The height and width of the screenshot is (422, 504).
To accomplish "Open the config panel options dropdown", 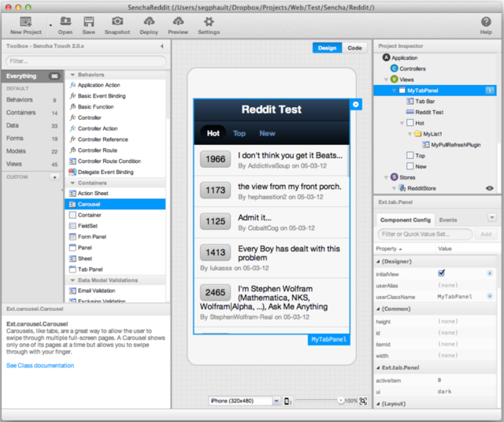I will coord(491,217).
